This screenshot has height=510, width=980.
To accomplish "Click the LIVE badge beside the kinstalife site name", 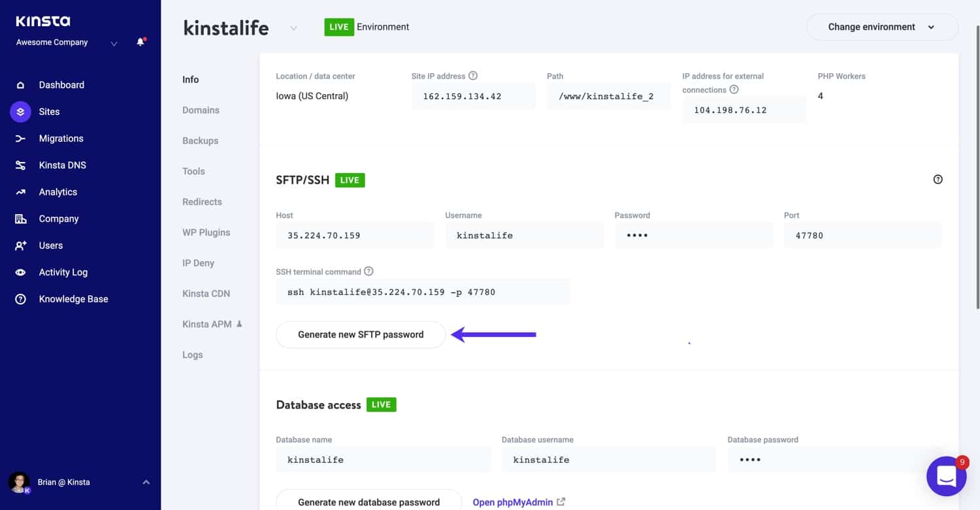I will coord(339,27).
